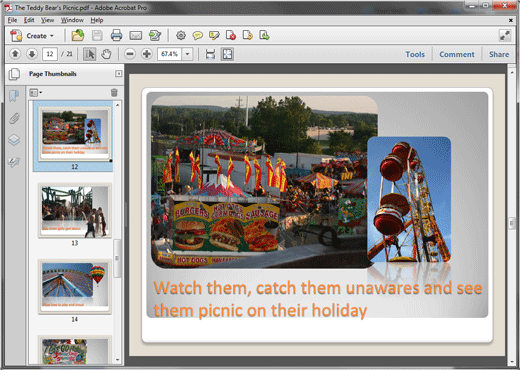Select page 12 thumbnail

tap(75, 134)
